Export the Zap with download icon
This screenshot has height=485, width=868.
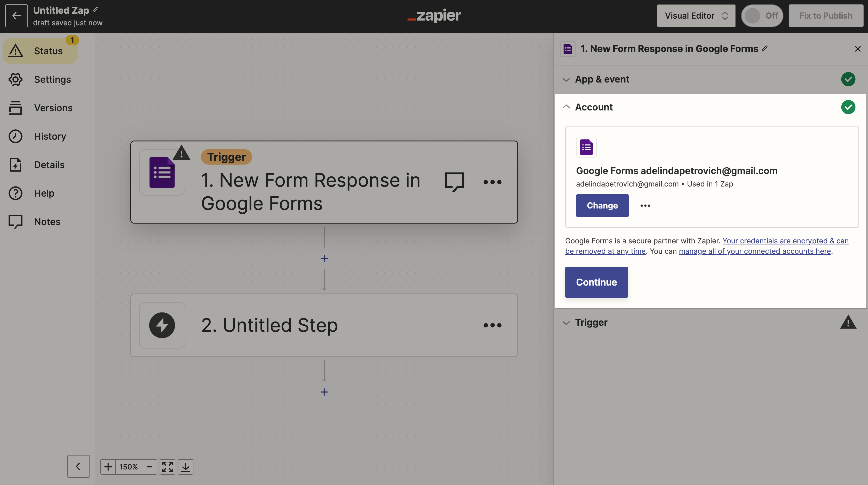tap(185, 467)
